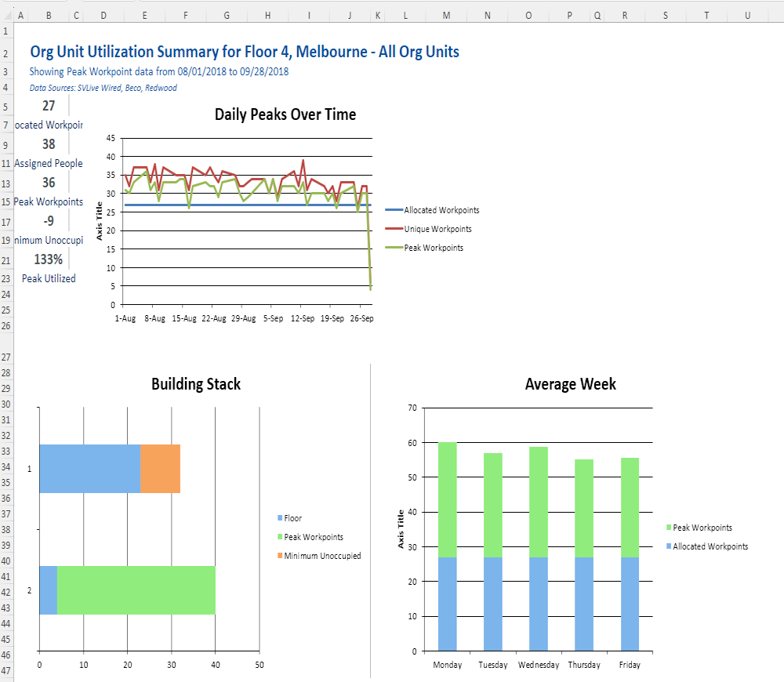The image size is (784, 682).
Task: Click the 'Axis Title' of Average Week chart
Action: [401, 529]
